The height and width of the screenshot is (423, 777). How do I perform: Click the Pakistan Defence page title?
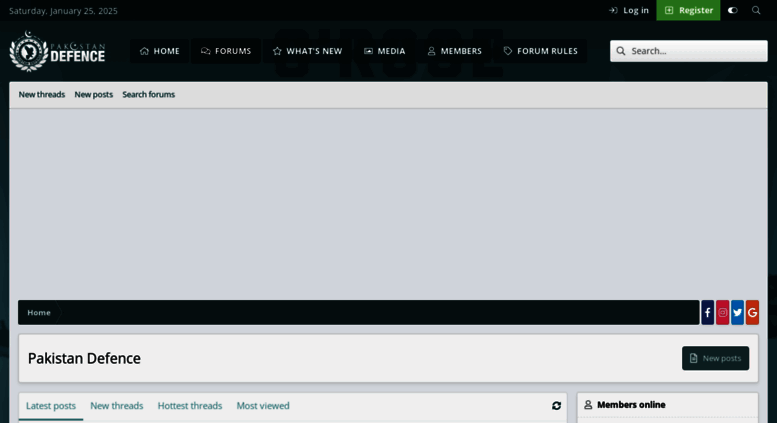[x=84, y=358]
